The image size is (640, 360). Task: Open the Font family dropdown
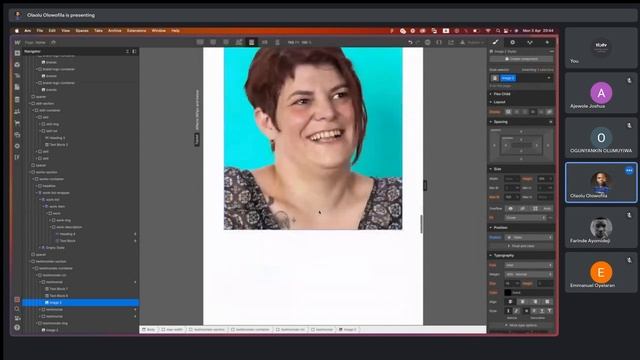tap(529, 265)
